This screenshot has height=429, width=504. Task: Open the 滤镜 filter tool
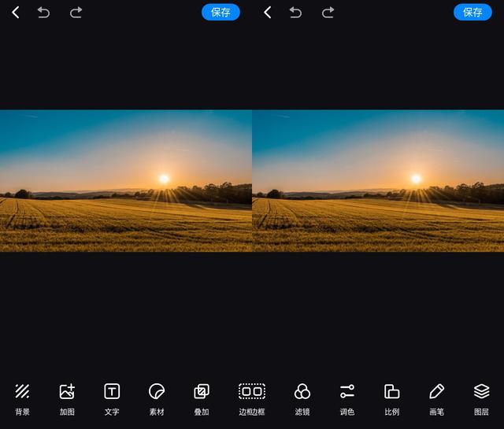(302, 398)
